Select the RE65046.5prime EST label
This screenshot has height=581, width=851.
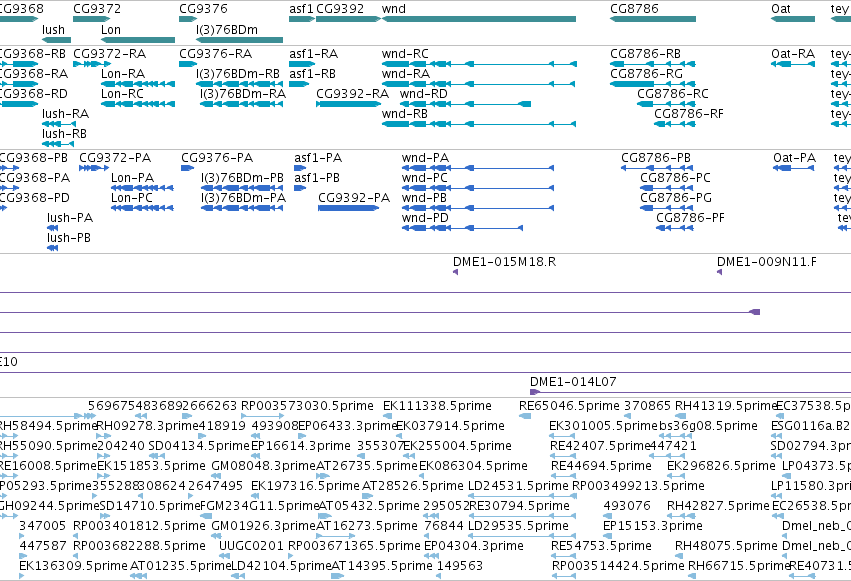point(569,406)
